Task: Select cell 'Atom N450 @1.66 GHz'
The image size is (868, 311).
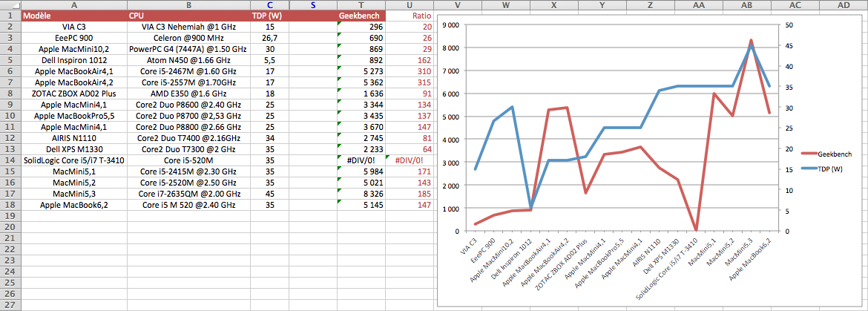Action: [188, 60]
